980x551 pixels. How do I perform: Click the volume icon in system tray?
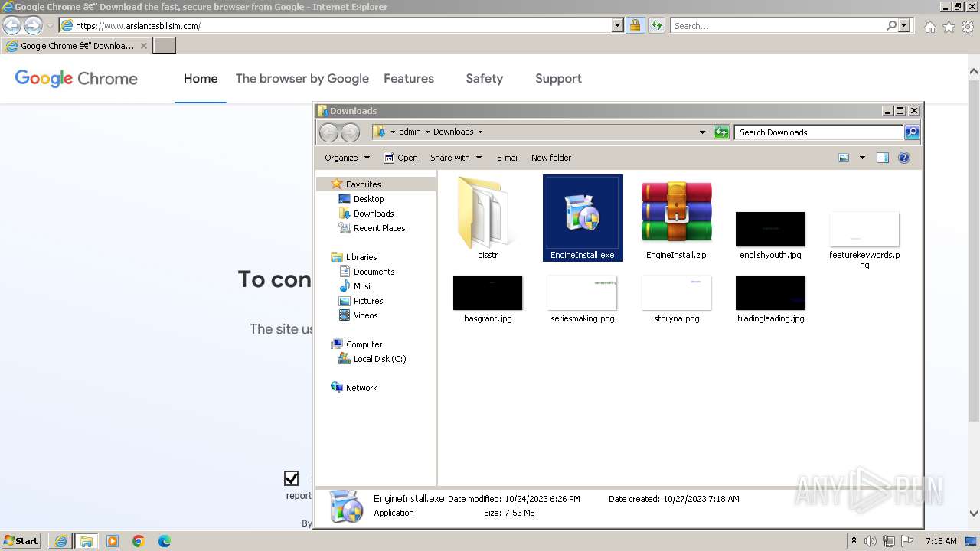871,541
